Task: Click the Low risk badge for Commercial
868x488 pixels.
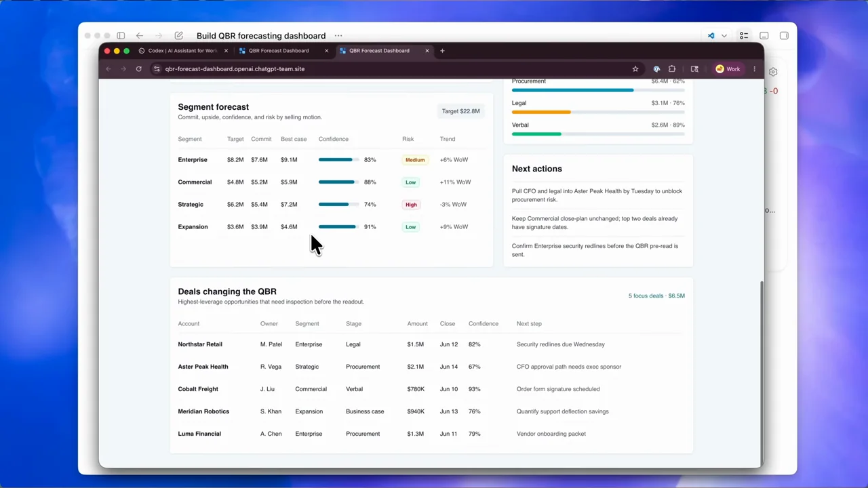Action: 410,182
